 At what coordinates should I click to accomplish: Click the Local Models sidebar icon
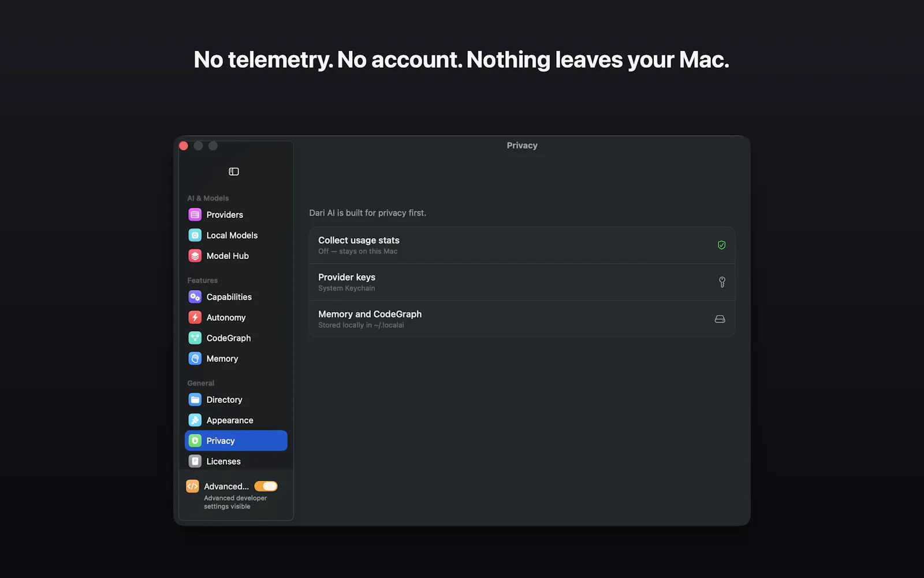point(195,235)
